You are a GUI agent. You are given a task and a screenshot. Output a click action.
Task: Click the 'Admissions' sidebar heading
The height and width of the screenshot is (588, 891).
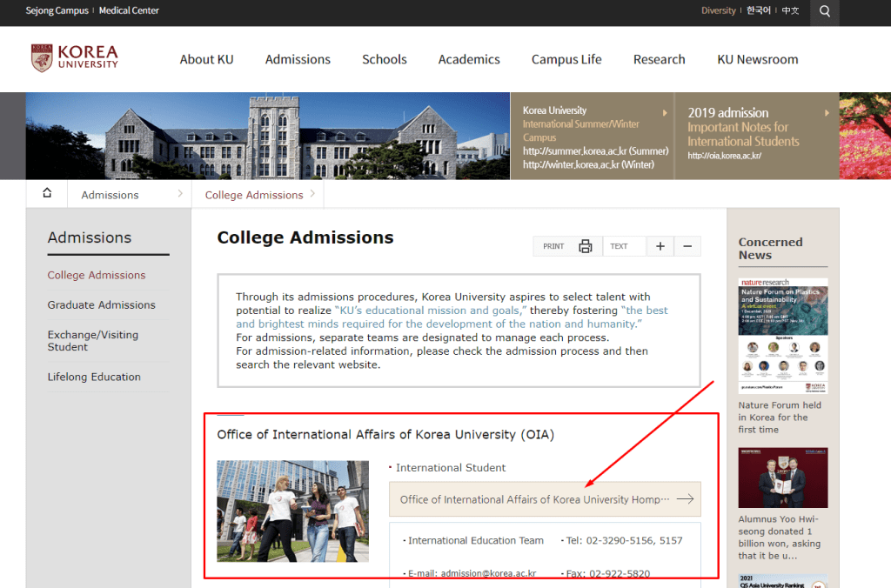(x=90, y=237)
